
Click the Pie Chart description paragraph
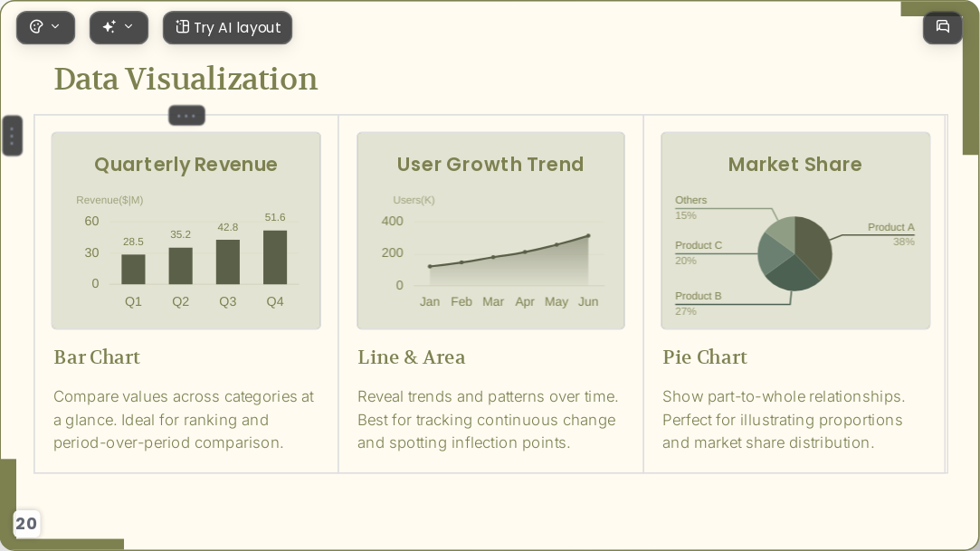(x=784, y=420)
